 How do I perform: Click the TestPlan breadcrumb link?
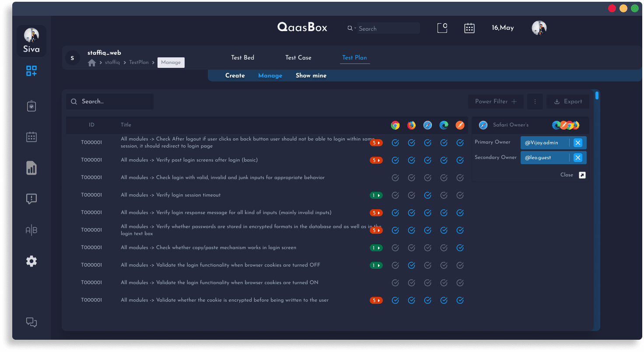pos(139,63)
